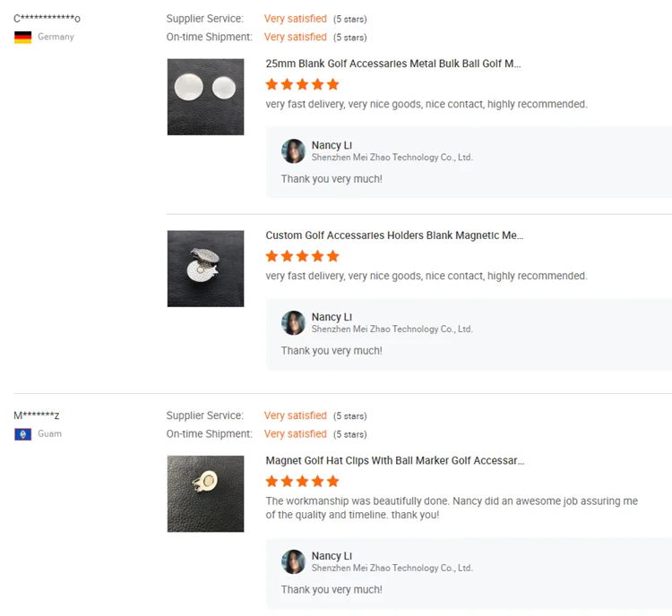This screenshot has height=616, width=672.
Task: Click reviewer name C************o
Action: click(x=47, y=19)
